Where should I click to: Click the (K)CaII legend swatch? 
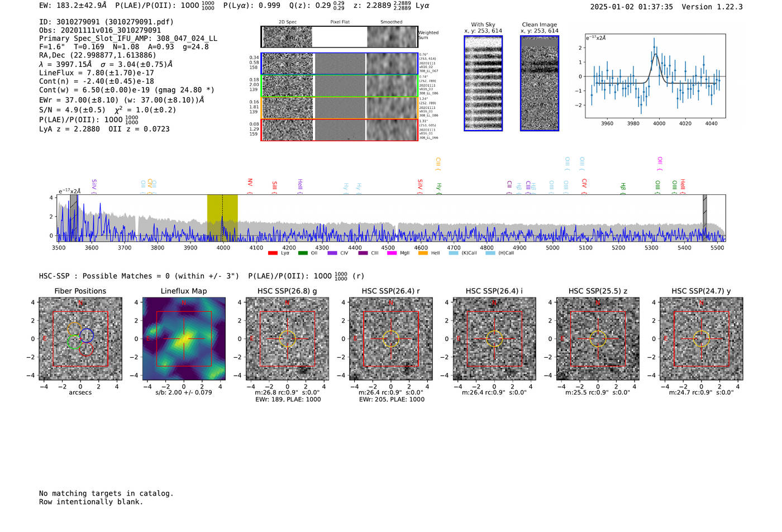click(x=454, y=253)
